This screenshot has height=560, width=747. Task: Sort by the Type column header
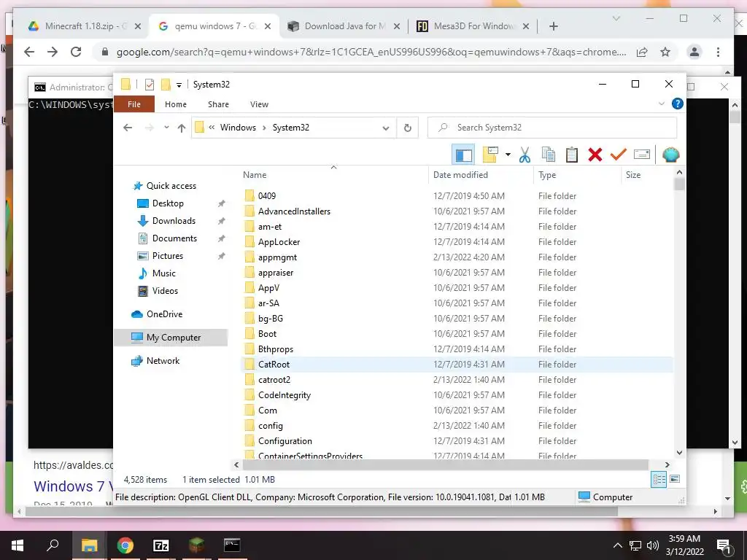pyautogui.click(x=578, y=175)
